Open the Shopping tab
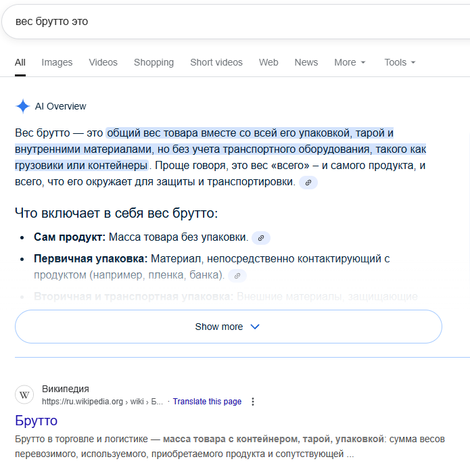Screen dimensions: 470x476 154,62
